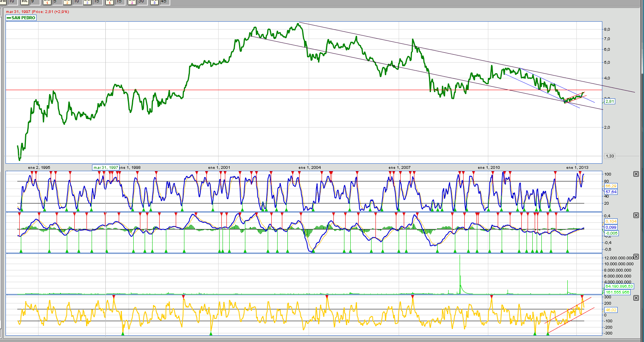644x342 pixels.
Task: Click the moving average icon beside the 45 field
Action: coord(154,2)
